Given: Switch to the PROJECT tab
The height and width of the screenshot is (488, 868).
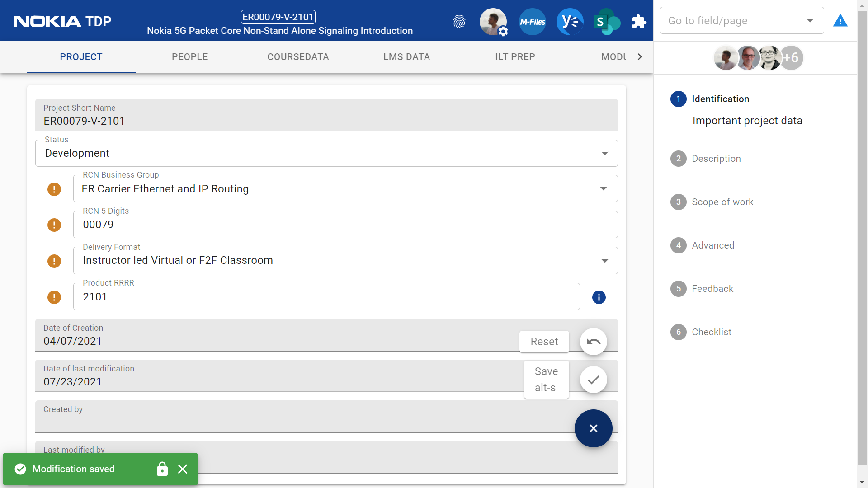Looking at the screenshot, I should point(81,57).
